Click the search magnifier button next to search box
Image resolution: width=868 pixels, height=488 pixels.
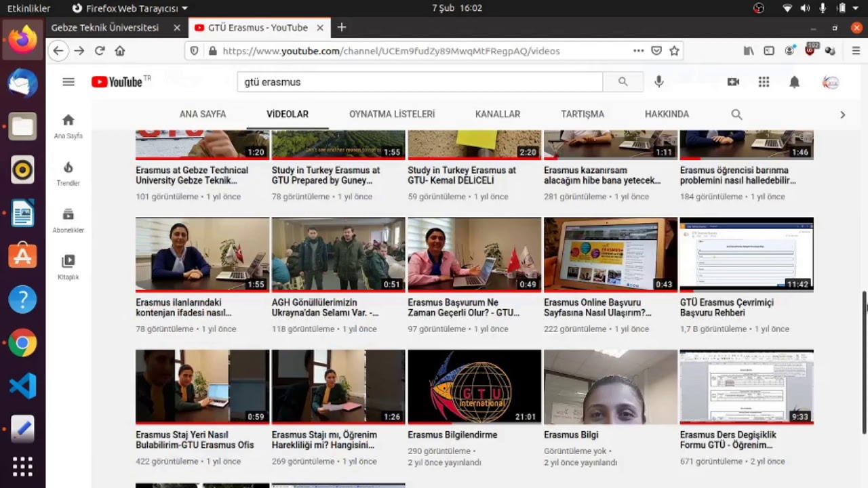pos(623,82)
